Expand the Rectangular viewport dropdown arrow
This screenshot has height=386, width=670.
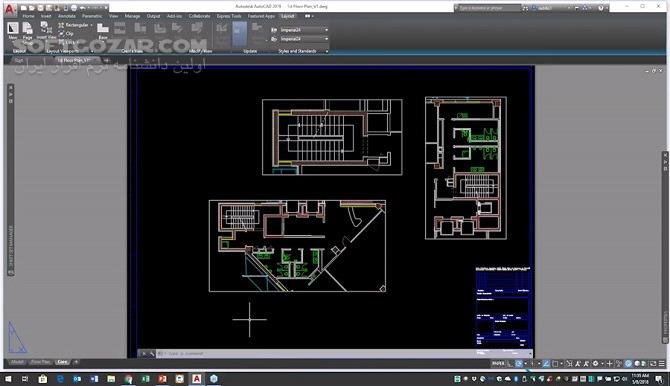coord(91,25)
